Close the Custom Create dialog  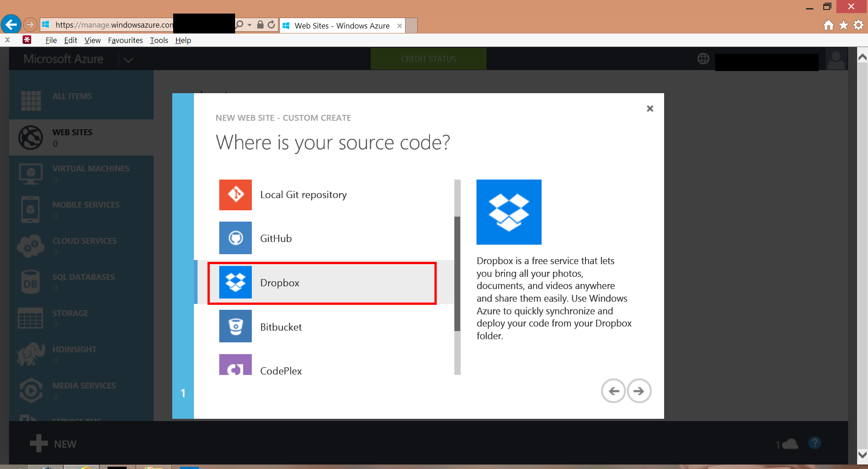[x=650, y=109]
